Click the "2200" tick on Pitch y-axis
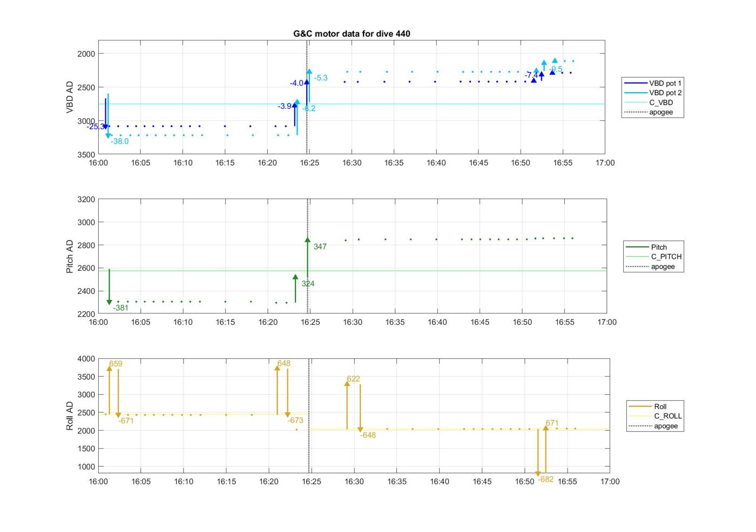 86,314
